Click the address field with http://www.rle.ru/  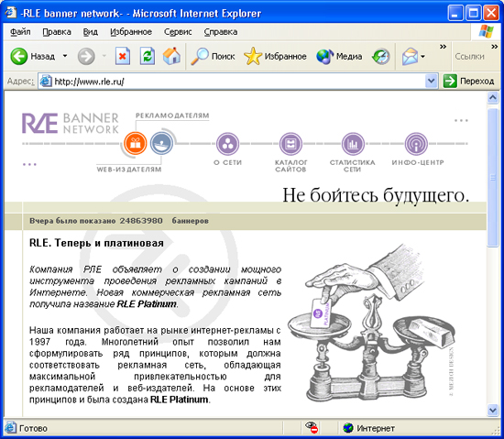tap(238, 82)
